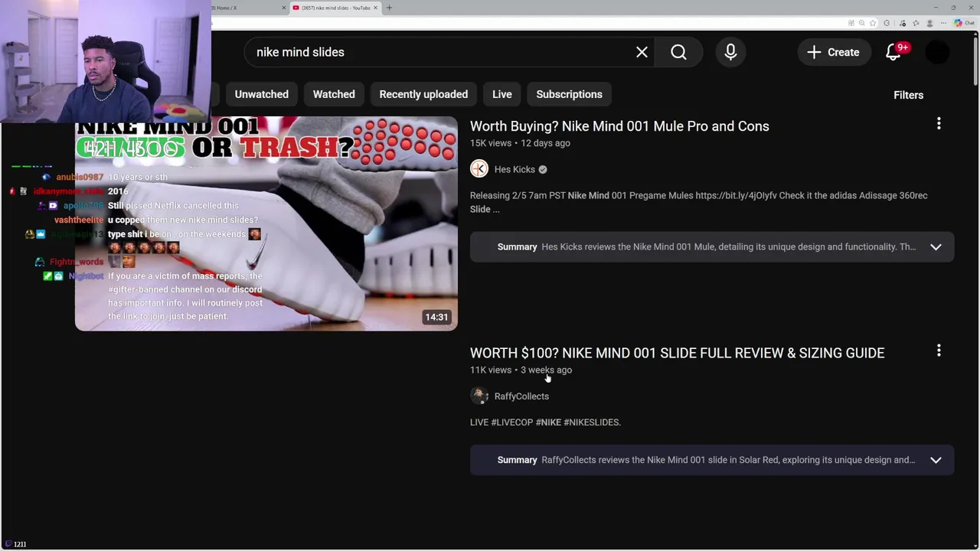Click the 14:31 duration badge
Viewport: 980px width, 551px height.
point(436,317)
